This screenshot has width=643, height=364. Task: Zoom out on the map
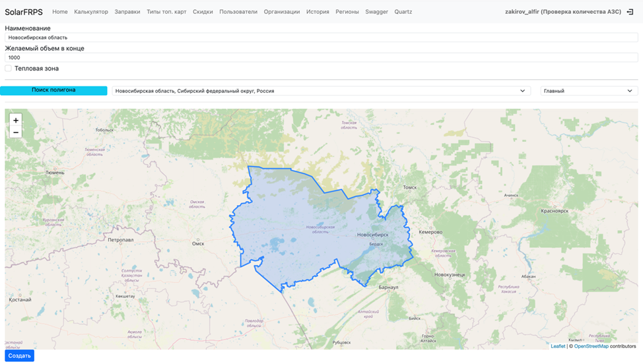coord(16,133)
